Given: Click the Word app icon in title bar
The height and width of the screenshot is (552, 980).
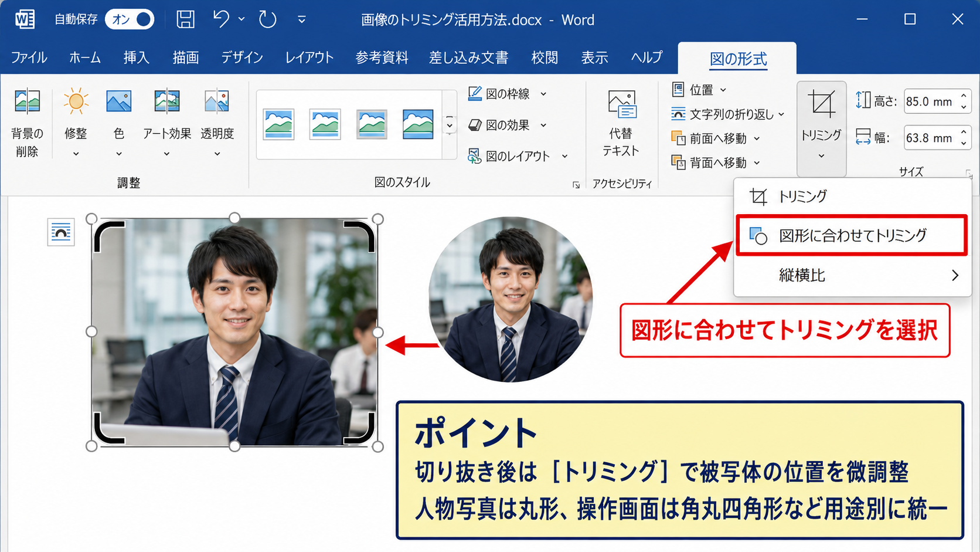Looking at the screenshot, I should (x=25, y=19).
